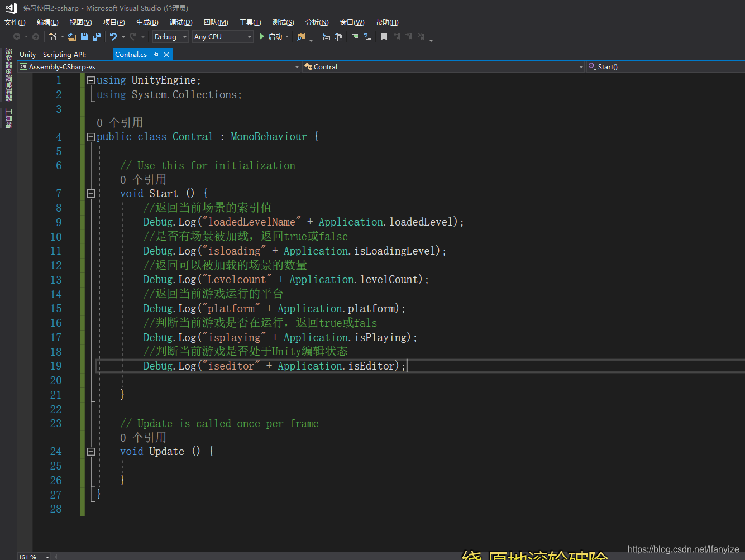745x560 pixels.
Task: Open the 生成(B) menu
Action: pos(147,22)
